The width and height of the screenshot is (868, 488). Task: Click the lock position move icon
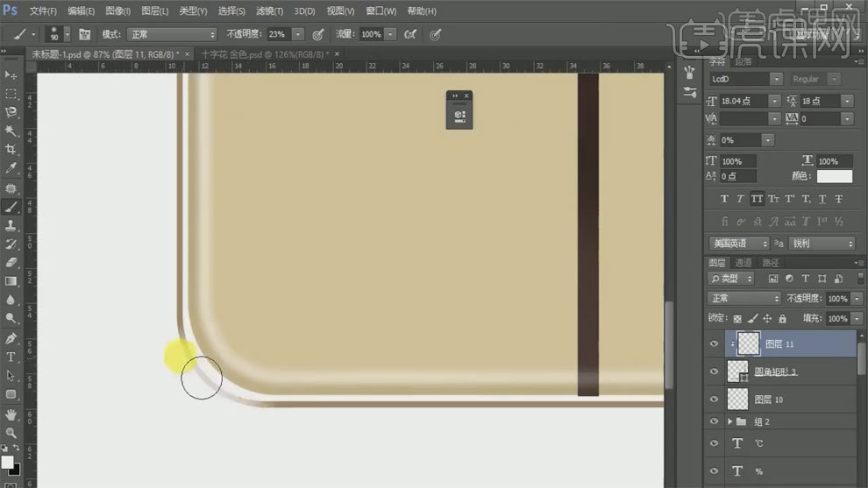(x=767, y=319)
